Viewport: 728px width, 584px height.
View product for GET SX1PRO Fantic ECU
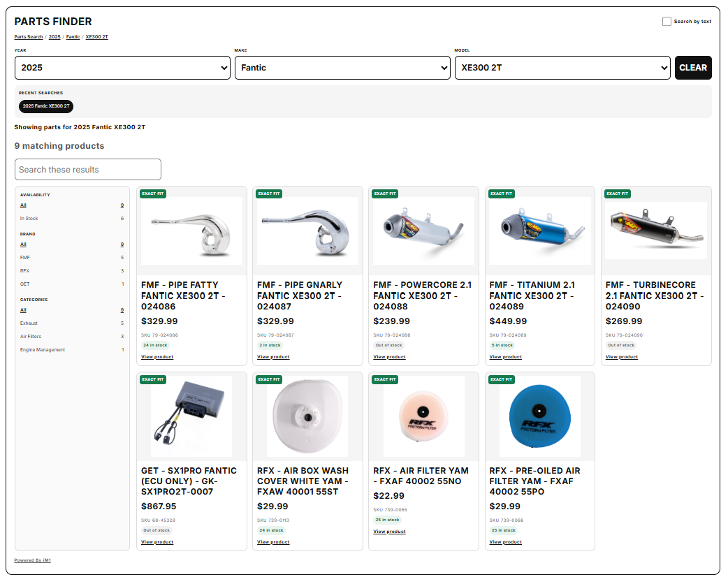(157, 542)
